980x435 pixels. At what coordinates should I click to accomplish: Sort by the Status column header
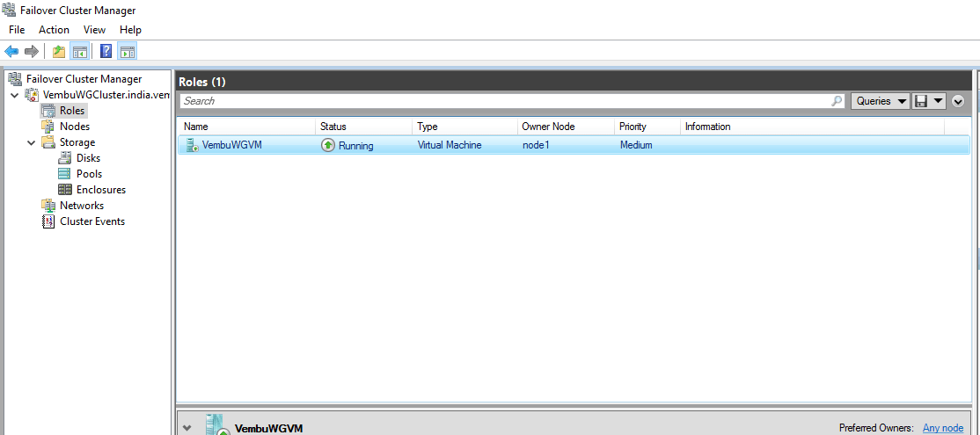363,127
